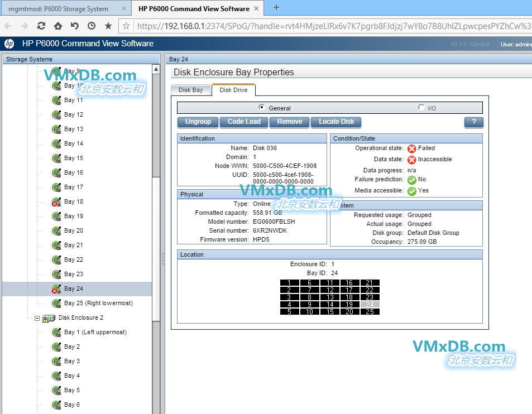
Task: Click the undo closed tab icon
Action: 75,26
